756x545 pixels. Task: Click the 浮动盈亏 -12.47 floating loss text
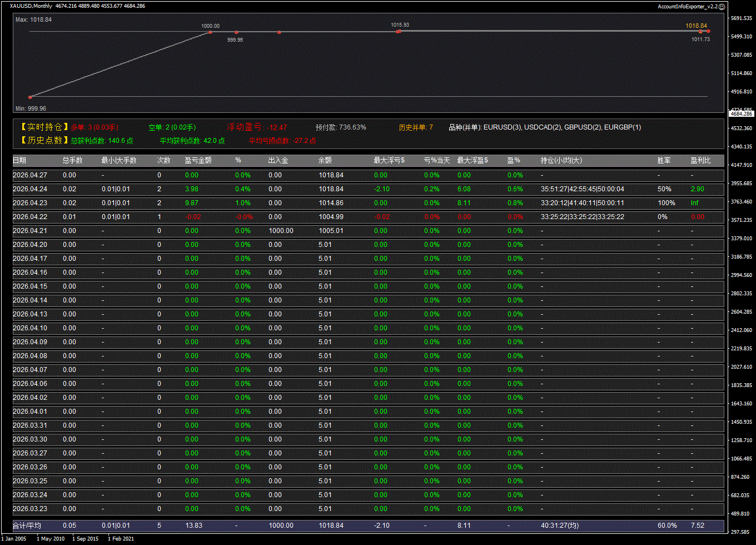click(257, 127)
